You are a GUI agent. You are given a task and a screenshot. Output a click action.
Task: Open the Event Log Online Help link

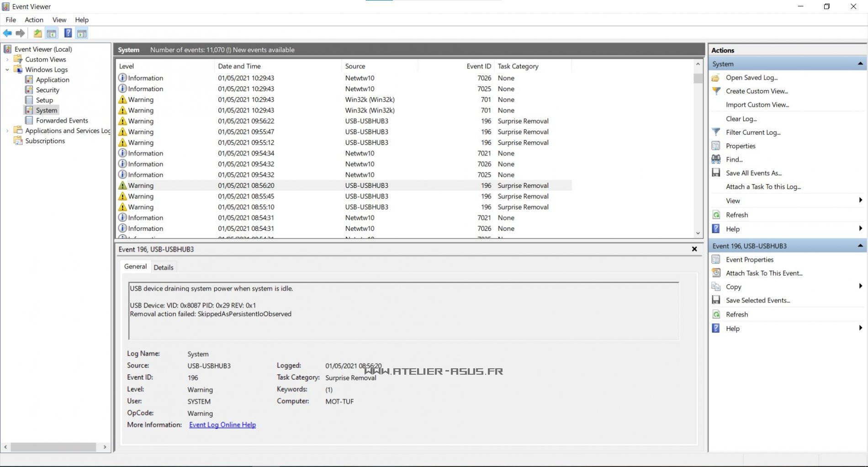coord(222,425)
